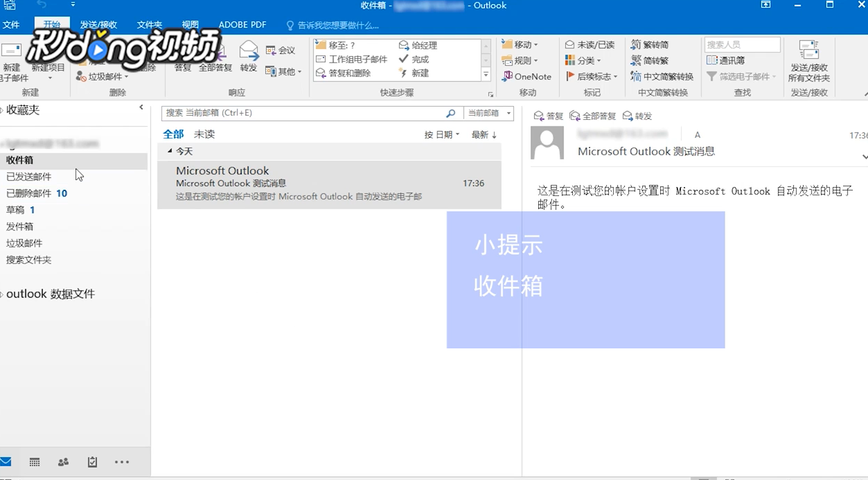Click the sender avatar in reading pane
This screenshot has width=868, height=480.
547,143
